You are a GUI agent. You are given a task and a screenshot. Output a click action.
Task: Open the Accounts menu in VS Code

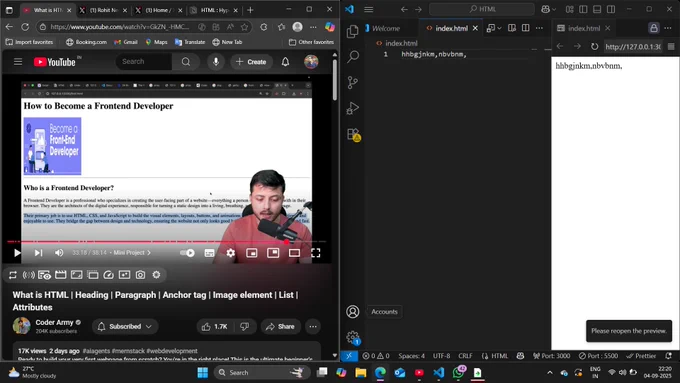(353, 311)
